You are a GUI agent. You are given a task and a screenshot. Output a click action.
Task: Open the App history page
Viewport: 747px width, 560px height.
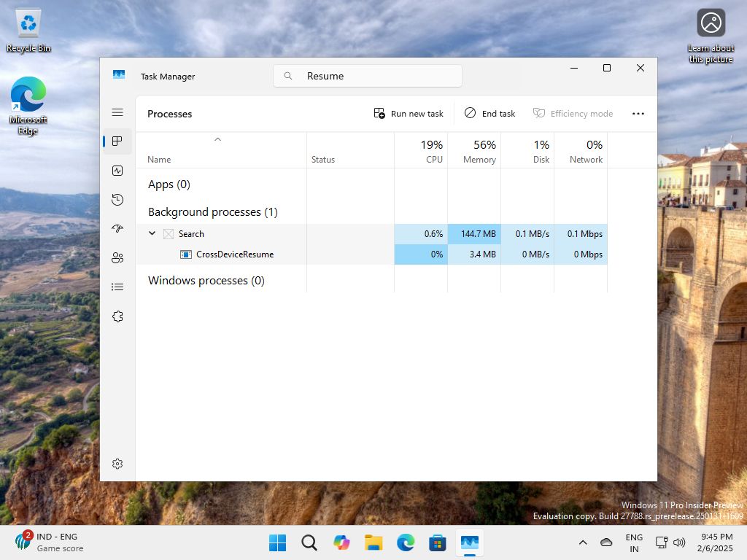coord(117,199)
